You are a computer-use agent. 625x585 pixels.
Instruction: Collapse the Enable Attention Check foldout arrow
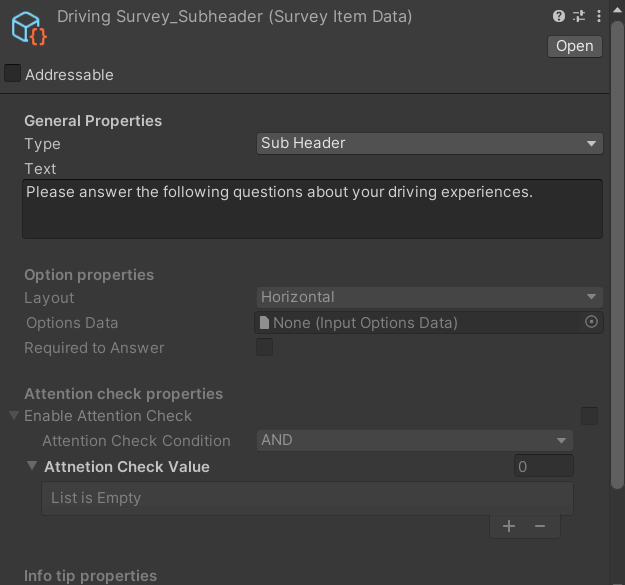[14, 416]
